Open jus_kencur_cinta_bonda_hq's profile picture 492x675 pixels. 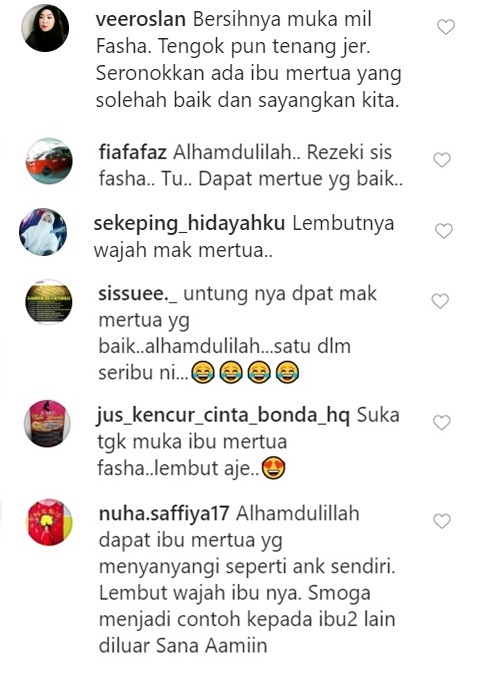coord(47,424)
